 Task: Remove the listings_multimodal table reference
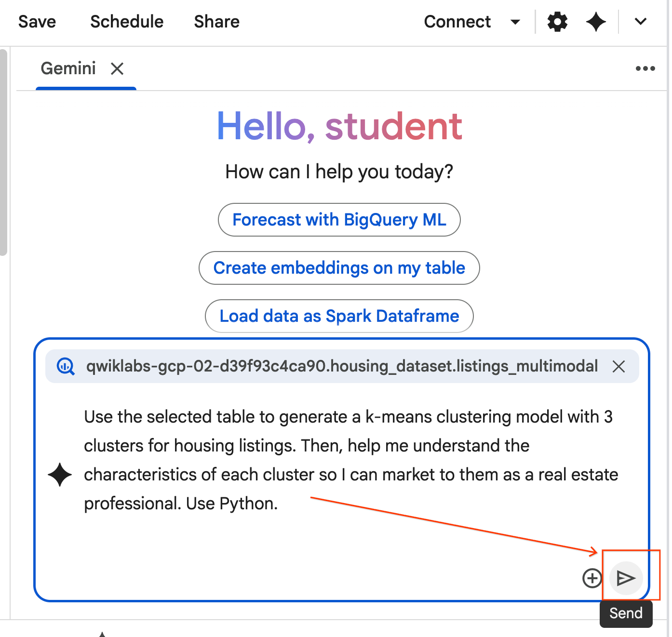pyautogui.click(x=618, y=367)
